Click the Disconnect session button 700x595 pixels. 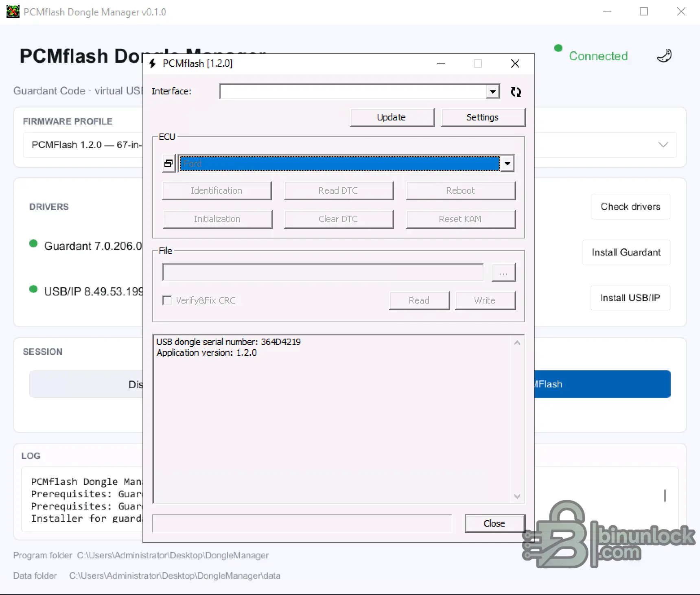86,384
